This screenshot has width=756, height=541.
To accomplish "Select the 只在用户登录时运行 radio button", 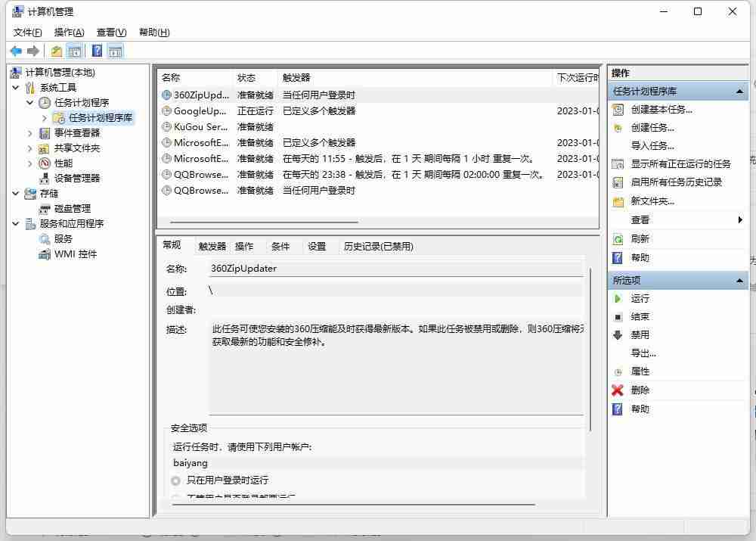I will 176,480.
